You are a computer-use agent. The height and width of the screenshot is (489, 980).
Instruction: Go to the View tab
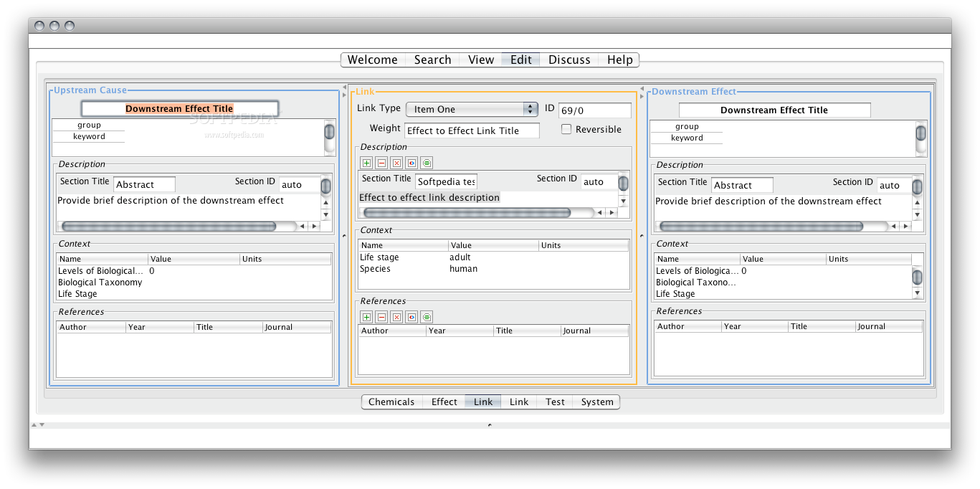click(x=481, y=60)
